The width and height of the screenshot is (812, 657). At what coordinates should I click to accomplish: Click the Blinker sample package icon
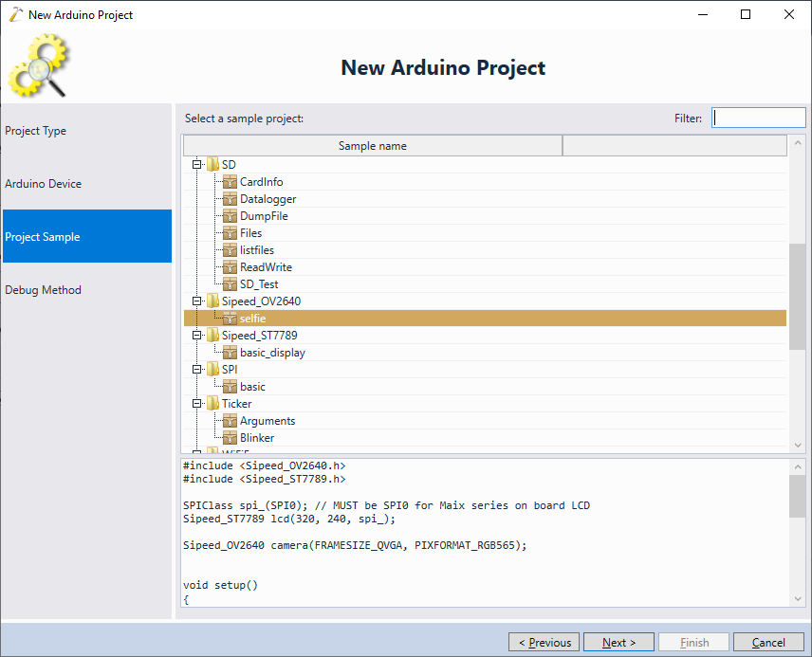click(230, 439)
